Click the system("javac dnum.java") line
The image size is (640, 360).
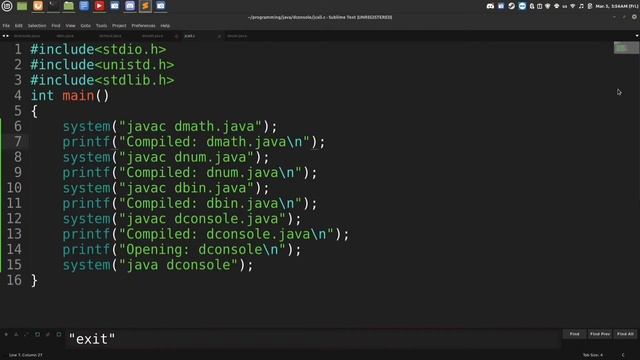point(166,157)
